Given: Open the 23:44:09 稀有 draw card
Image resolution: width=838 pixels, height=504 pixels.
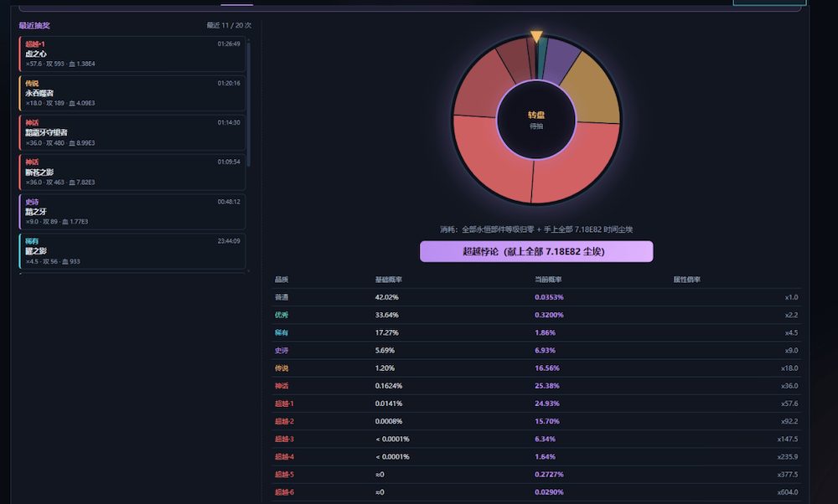Looking at the screenshot, I should point(132,251).
